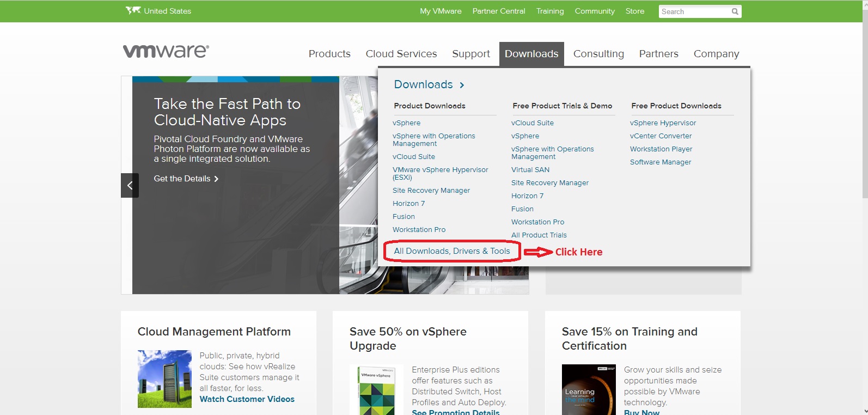The image size is (868, 415).
Task: Open vSphere under Free Product Trials
Action: coord(525,136)
